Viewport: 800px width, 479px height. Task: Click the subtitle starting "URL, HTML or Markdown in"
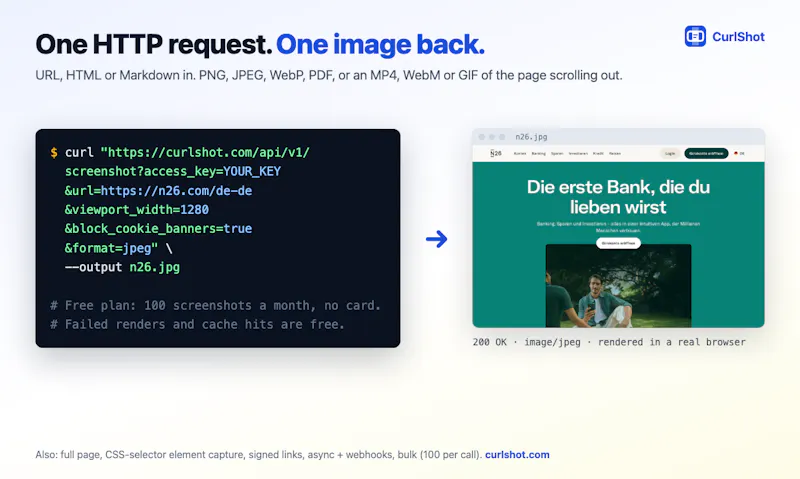click(x=329, y=75)
